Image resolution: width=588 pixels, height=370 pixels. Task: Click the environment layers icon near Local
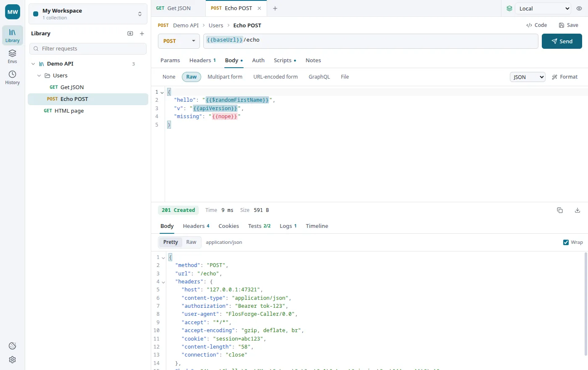click(509, 8)
